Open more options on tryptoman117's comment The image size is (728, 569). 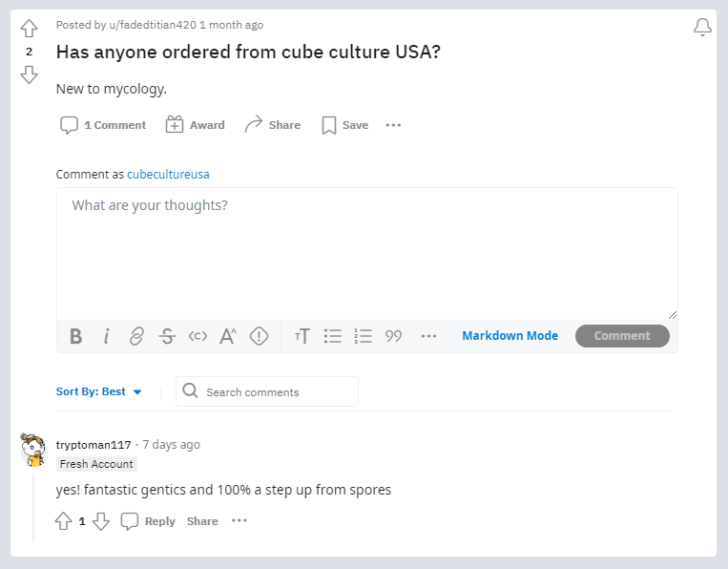[239, 520]
